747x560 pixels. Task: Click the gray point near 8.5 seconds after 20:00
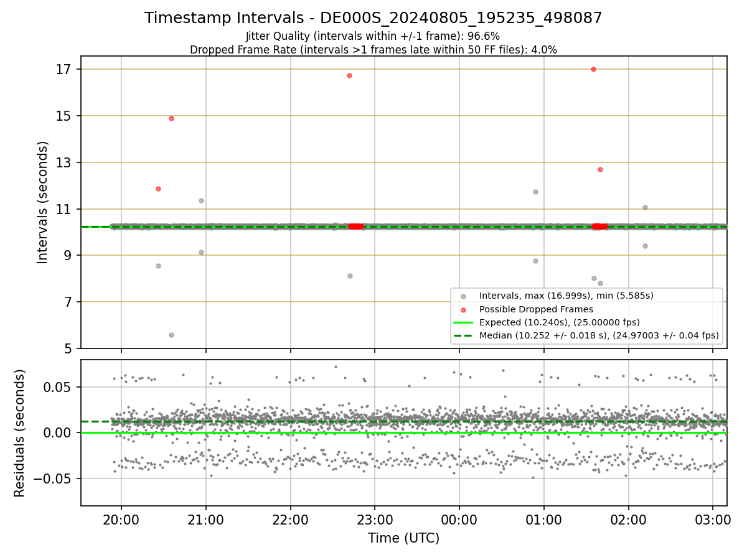(158, 266)
